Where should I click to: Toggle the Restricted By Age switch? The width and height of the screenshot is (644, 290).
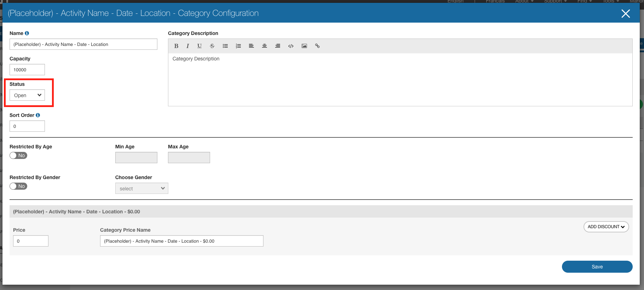click(x=18, y=155)
